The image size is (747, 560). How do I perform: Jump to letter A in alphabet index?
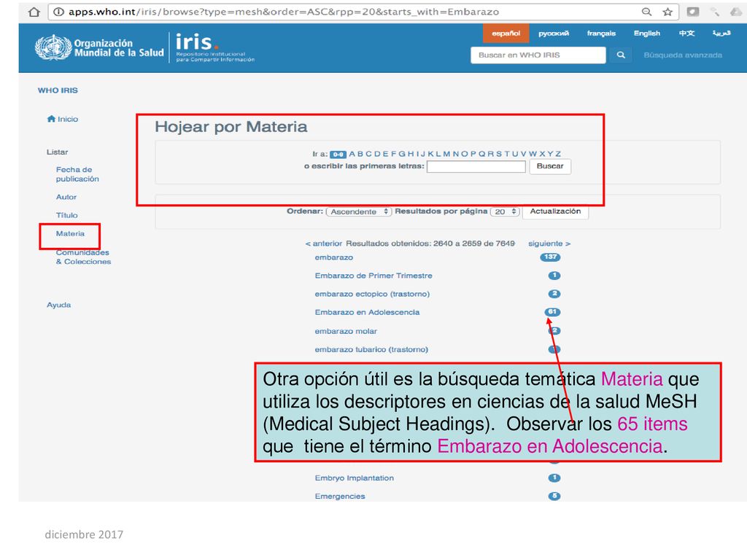click(x=352, y=154)
